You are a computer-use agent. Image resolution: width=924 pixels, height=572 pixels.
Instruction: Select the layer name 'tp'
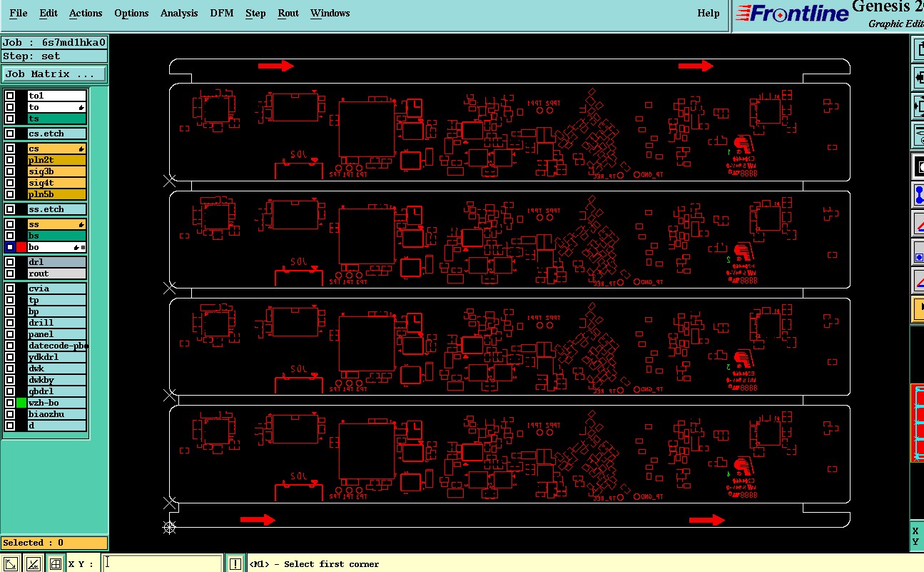click(x=56, y=300)
